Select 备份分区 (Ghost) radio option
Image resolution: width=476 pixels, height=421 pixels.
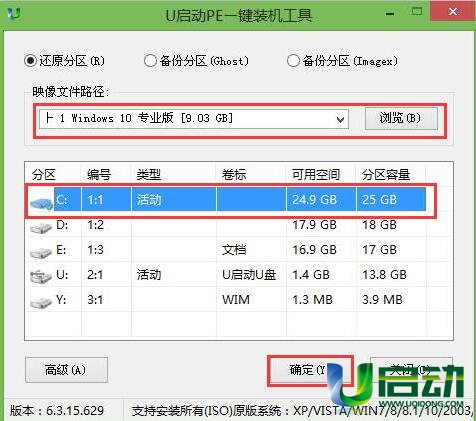click(150, 61)
